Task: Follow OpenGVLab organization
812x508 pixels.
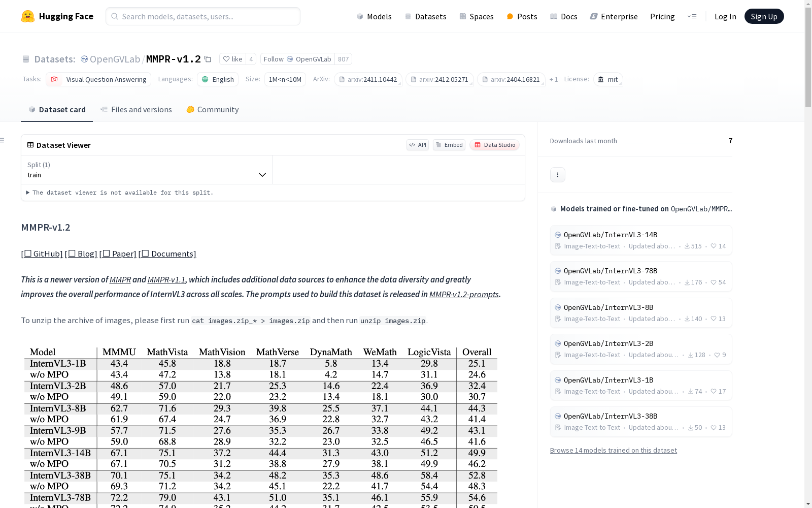Action: tap(297, 59)
